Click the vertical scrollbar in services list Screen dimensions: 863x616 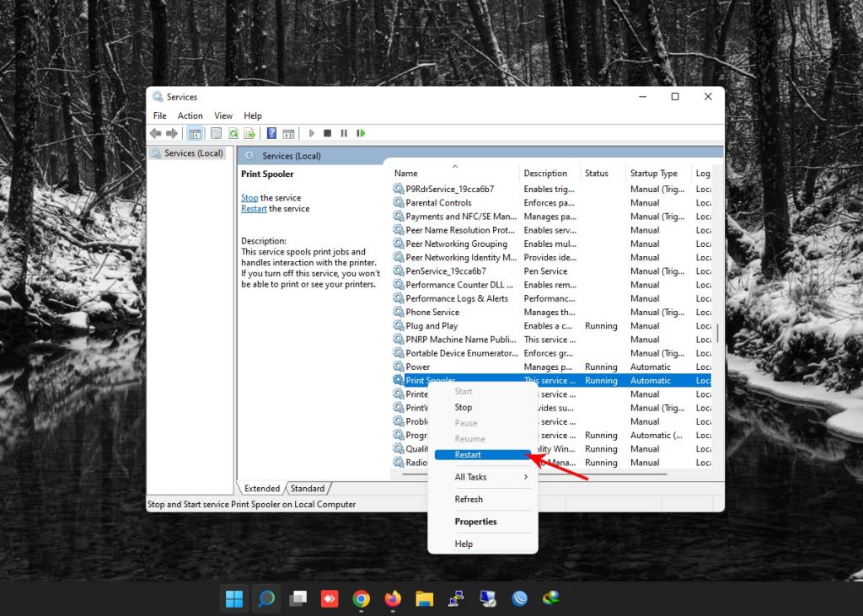click(x=718, y=332)
